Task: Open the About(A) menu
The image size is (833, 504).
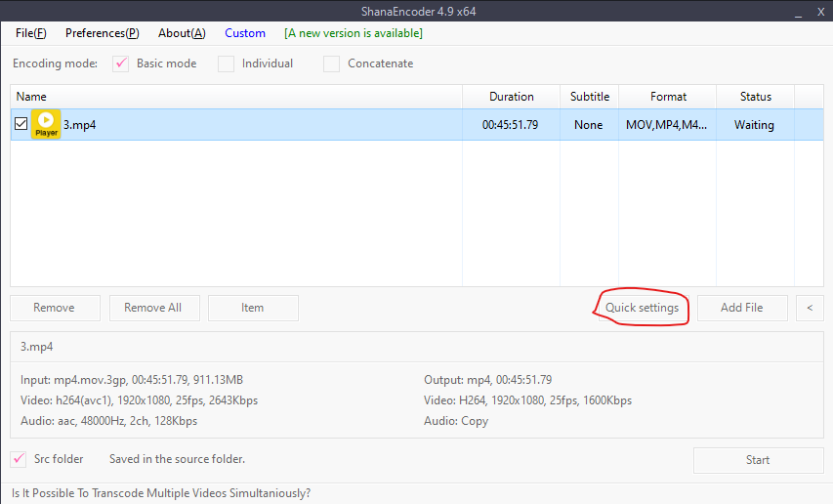Action: [182, 33]
